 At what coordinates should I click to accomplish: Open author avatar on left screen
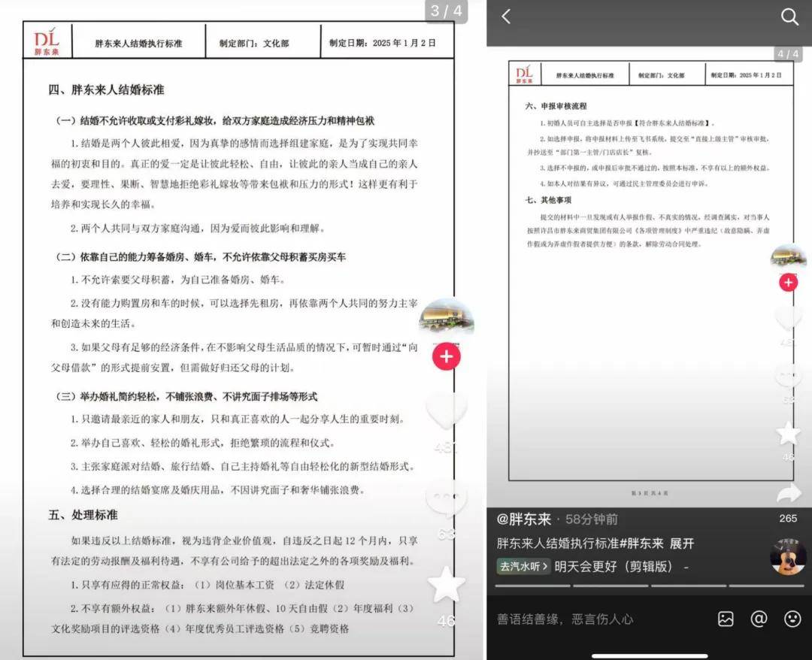click(x=447, y=316)
